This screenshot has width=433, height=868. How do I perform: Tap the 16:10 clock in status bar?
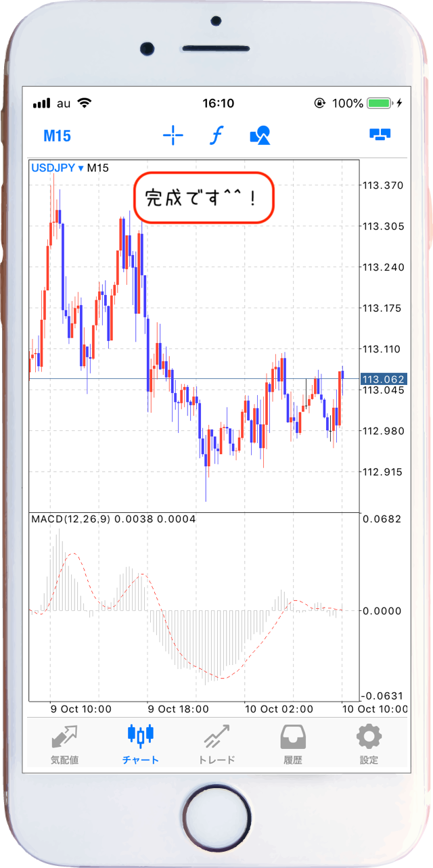point(218,104)
